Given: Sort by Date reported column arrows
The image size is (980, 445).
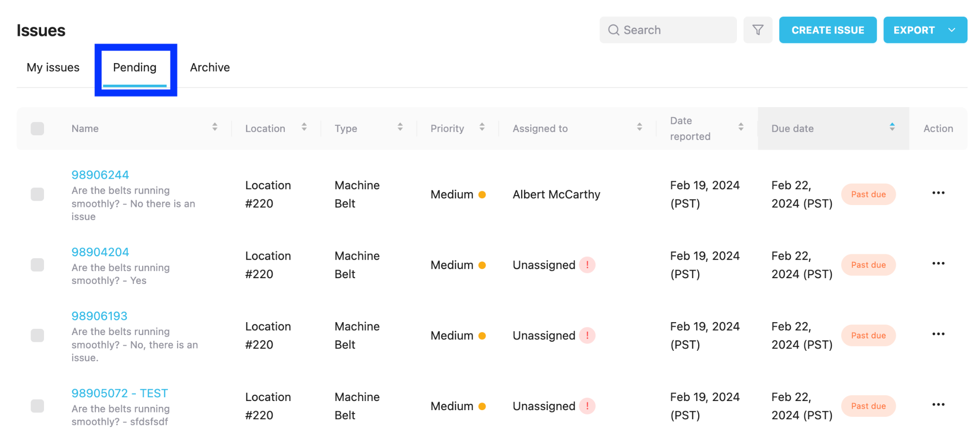Looking at the screenshot, I should [741, 127].
